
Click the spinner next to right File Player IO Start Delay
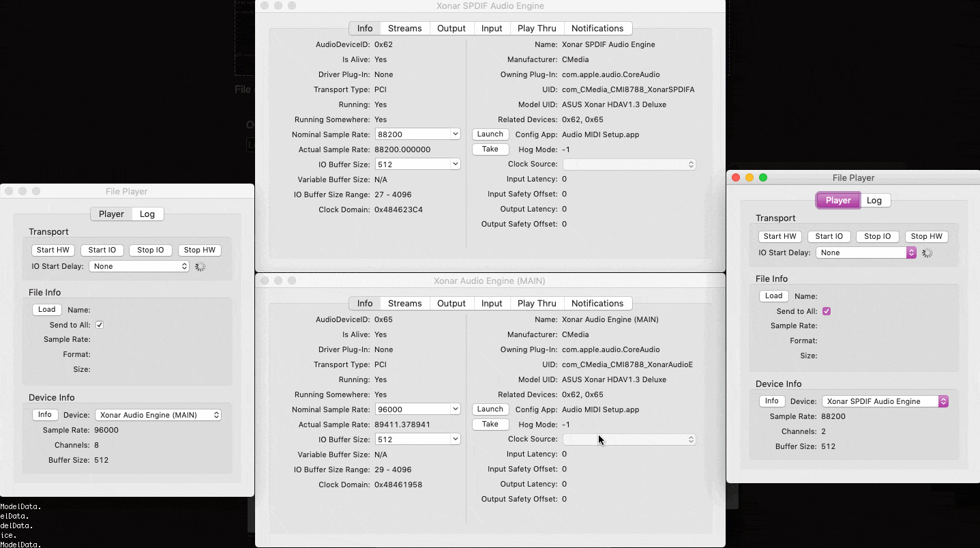[926, 253]
